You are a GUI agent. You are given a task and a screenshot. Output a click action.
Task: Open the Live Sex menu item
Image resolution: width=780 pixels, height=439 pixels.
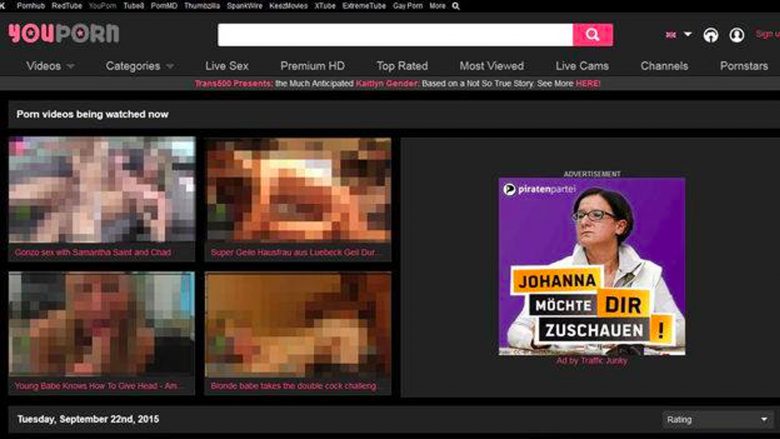coord(227,66)
